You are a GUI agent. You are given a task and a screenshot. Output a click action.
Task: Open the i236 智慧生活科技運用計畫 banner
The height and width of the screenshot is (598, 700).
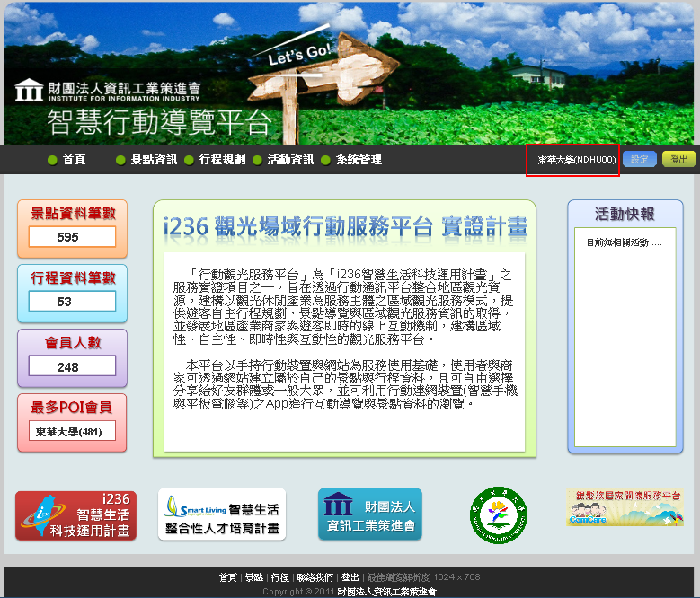(75, 515)
